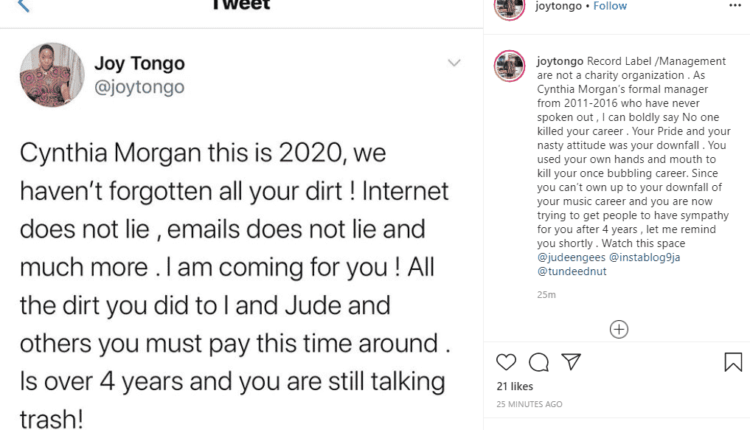This screenshot has width=750, height=430.
Task: Follow joytongo on Instagram
Action: click(610, 6)
